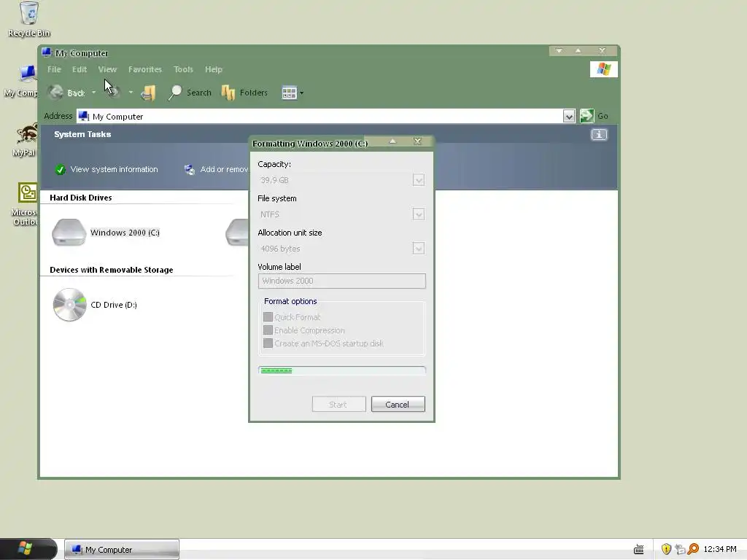Click Devices with Removable Storage heading

pyautogui.click(x=112, y=270)
